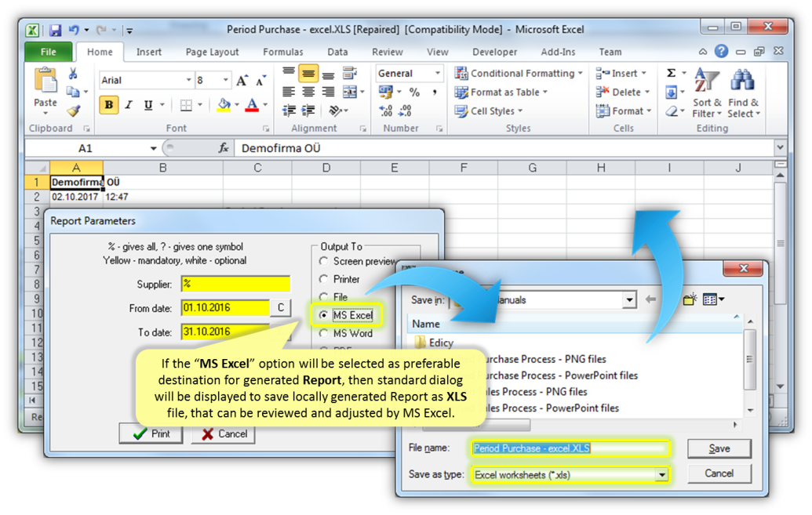Click the red Font Color swatch
This screenshot has width=812, height=515.
click(252, 105)
